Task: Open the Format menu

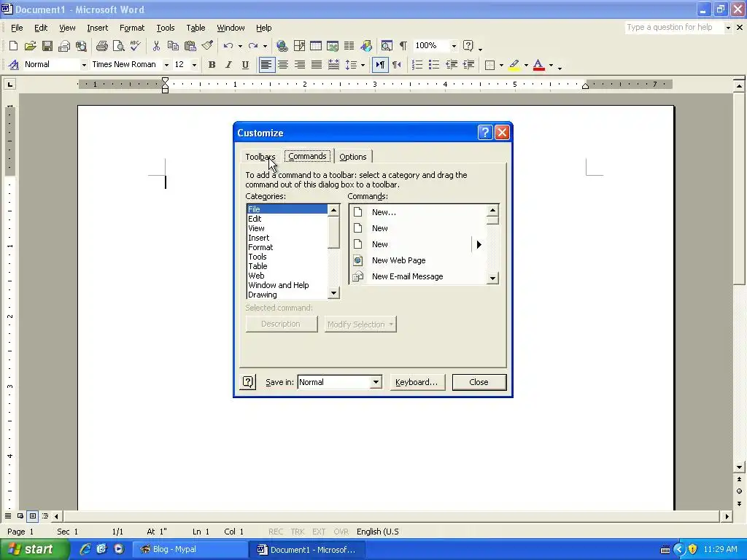Action: [x=132, y=28]
